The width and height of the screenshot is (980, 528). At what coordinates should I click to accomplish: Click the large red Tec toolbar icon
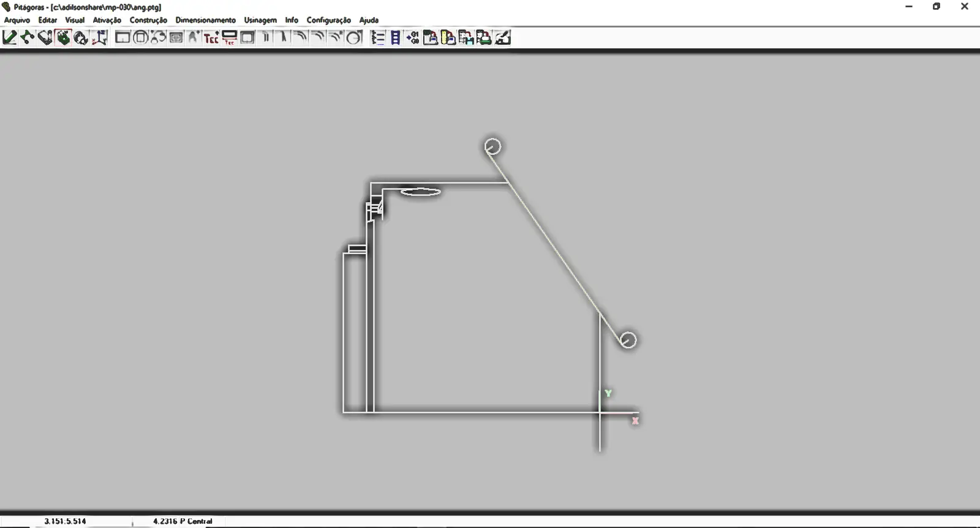tap(211, 38)
